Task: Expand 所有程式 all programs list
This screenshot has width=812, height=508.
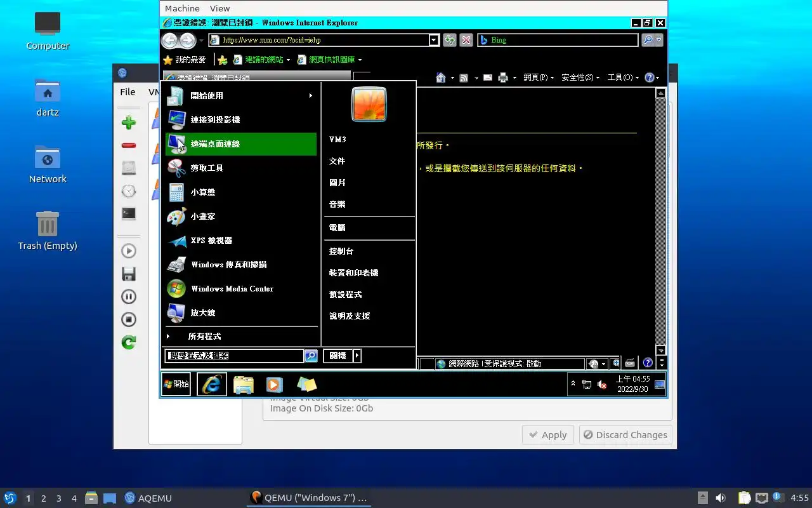Action: 241,337
